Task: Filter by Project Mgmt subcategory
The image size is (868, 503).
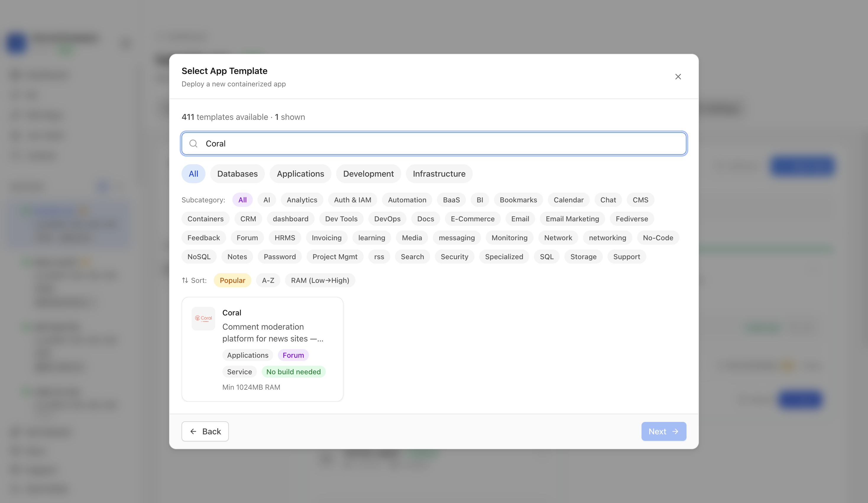Action: coord(335,257)
